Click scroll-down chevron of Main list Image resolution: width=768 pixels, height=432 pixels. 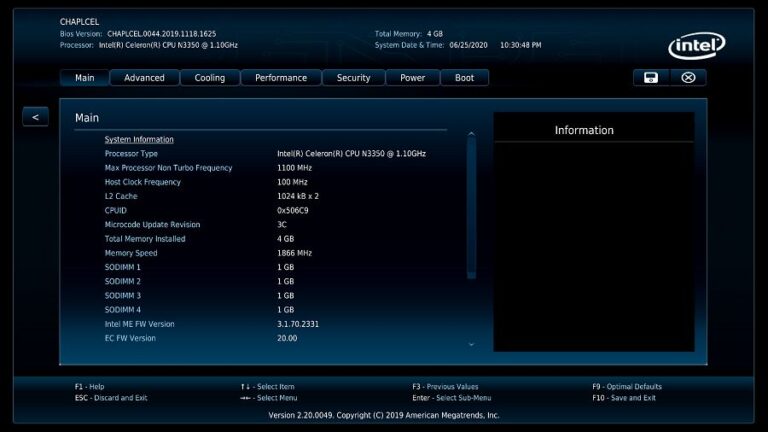pyautogui.click(x=471, y=345)
